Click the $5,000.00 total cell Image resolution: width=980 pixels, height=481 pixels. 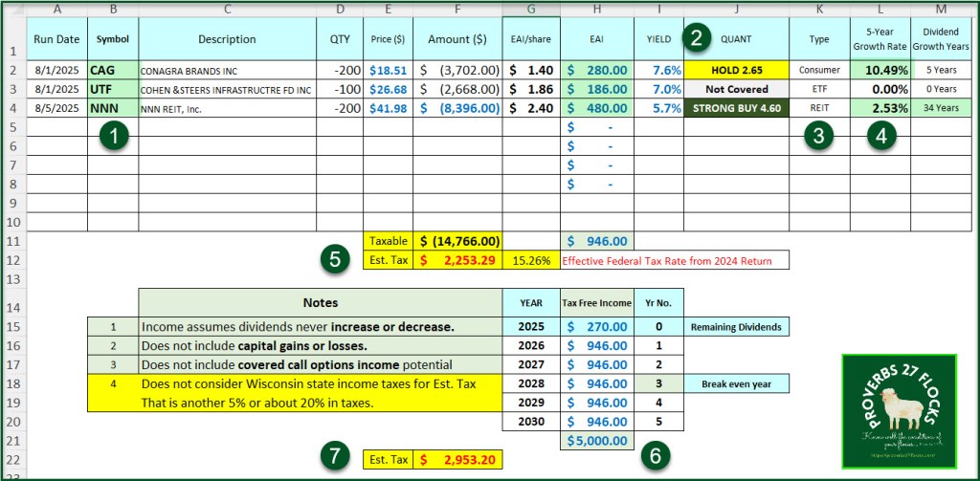click(595, 441)
